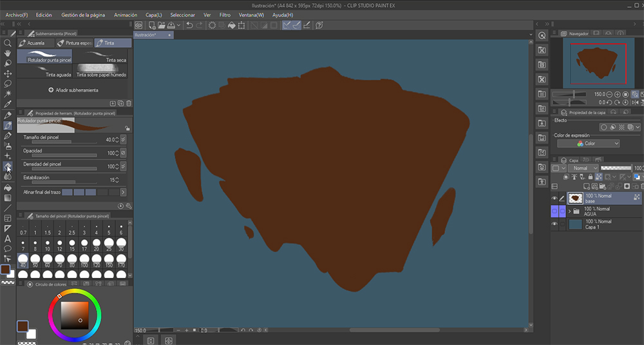Select the Hand move-view tool

point(8,54)
